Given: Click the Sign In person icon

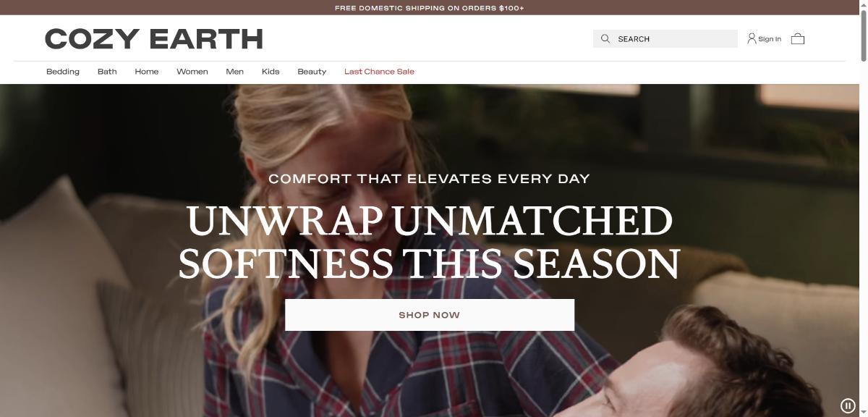Looking at the screenshot, I should coord(752,38).
